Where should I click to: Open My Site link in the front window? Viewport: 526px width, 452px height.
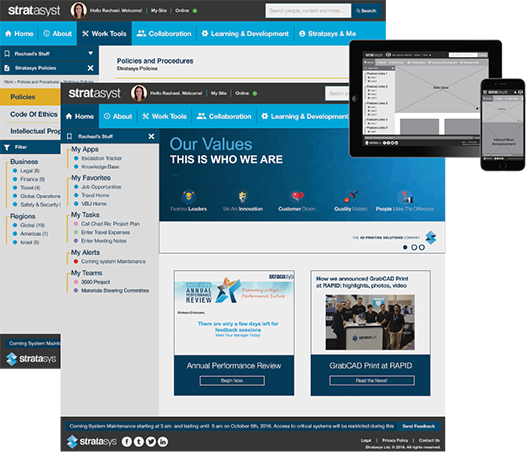pos(219,93)
